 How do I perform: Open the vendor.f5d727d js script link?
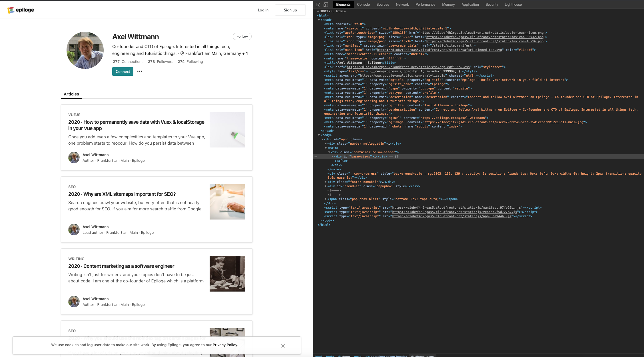tap(455, 212)
